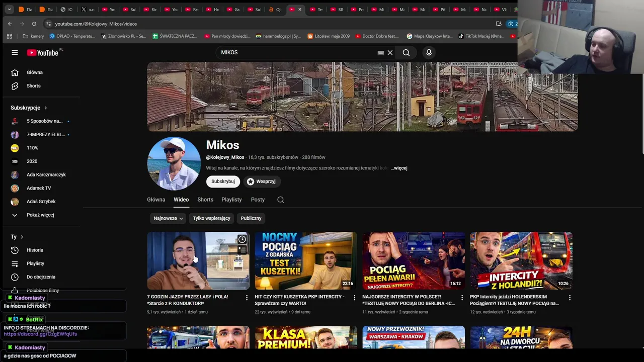Open Główna in the sidebar
This screenshot has height=362, width=644.
(x=41, y=72)
